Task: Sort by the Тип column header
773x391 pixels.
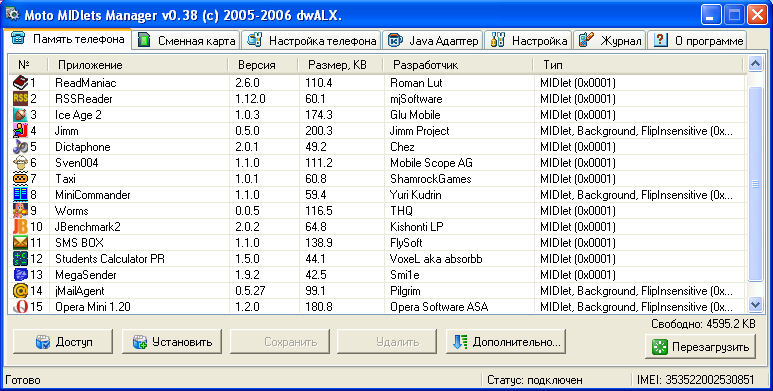Action: [x=638, y=65]
